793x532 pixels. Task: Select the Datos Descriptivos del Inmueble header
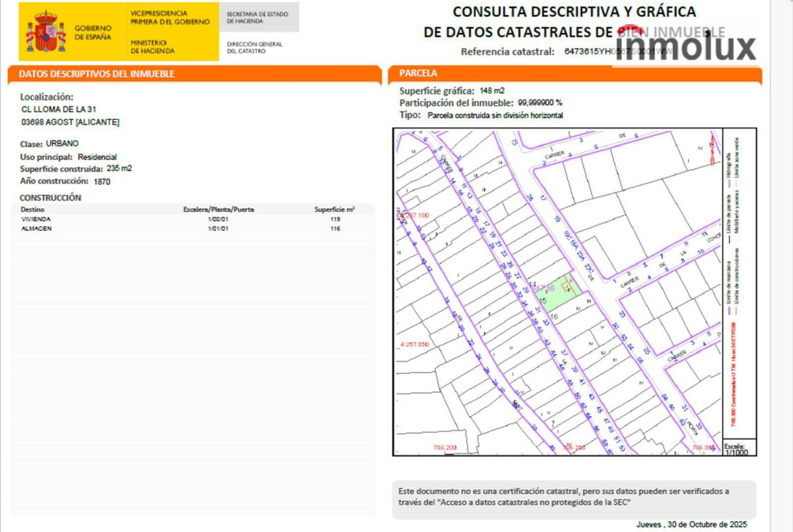96,74
